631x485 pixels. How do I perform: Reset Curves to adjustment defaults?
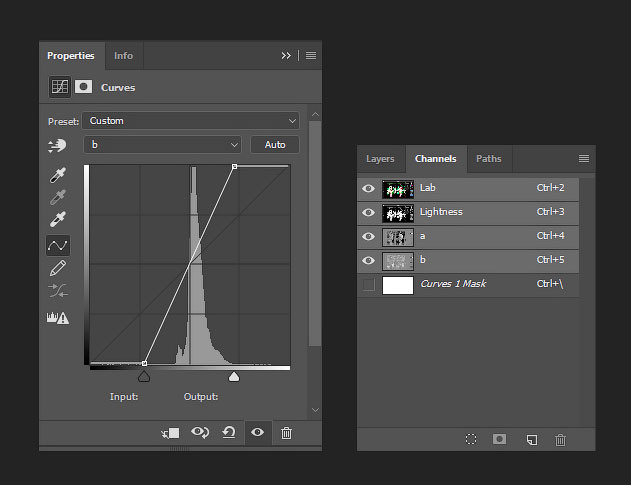point(229,433)
